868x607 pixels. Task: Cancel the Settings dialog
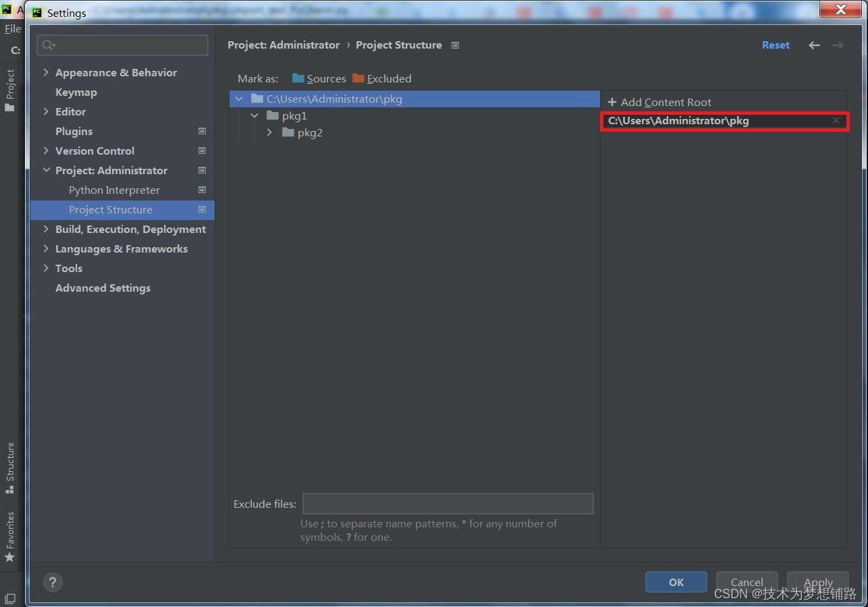coord(747,582)
